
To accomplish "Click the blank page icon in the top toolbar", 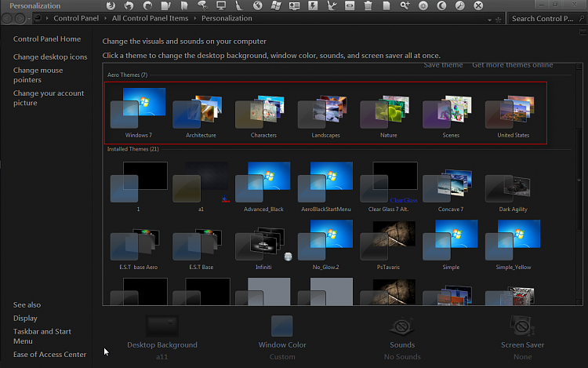I will (387, 5).
